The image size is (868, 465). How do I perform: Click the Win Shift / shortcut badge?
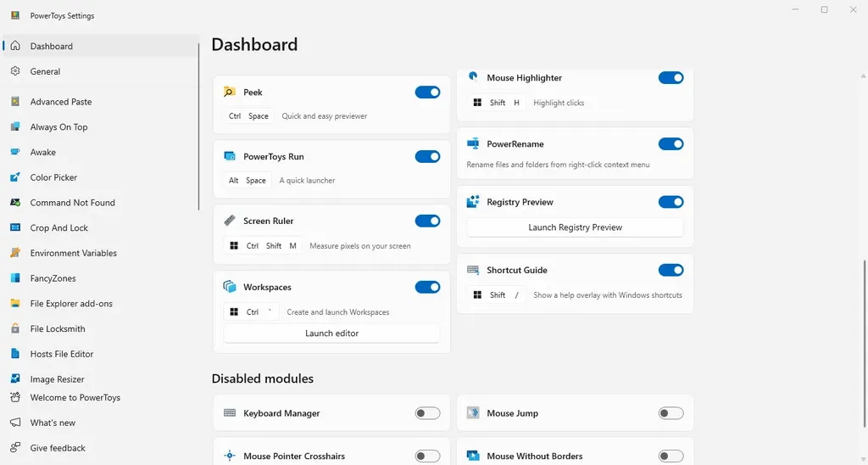click(497, 294)
